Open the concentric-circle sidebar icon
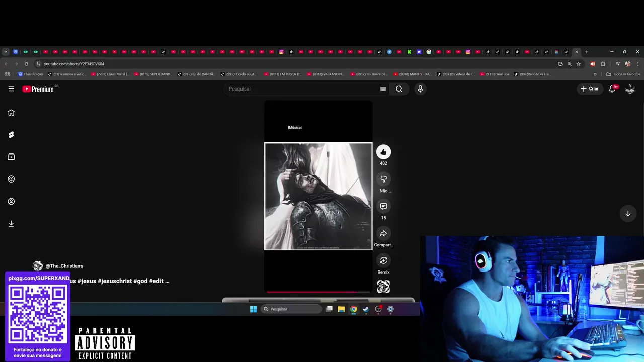The height and width of the screenshot is (362, 644). point(11,179)
